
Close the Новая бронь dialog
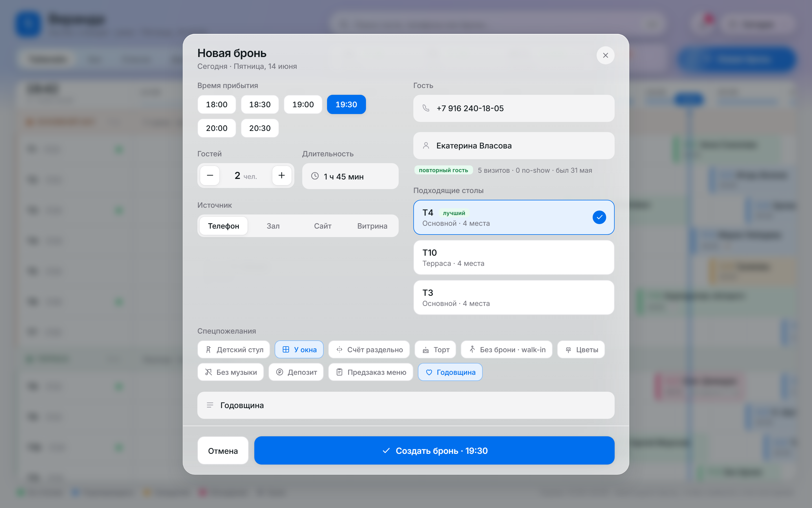605,55
